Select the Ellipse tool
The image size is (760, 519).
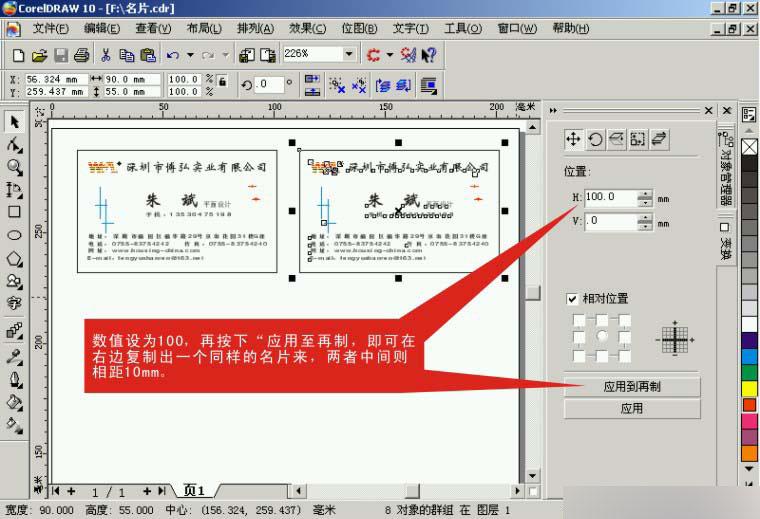pyautogui.click(x=15, y=235)
